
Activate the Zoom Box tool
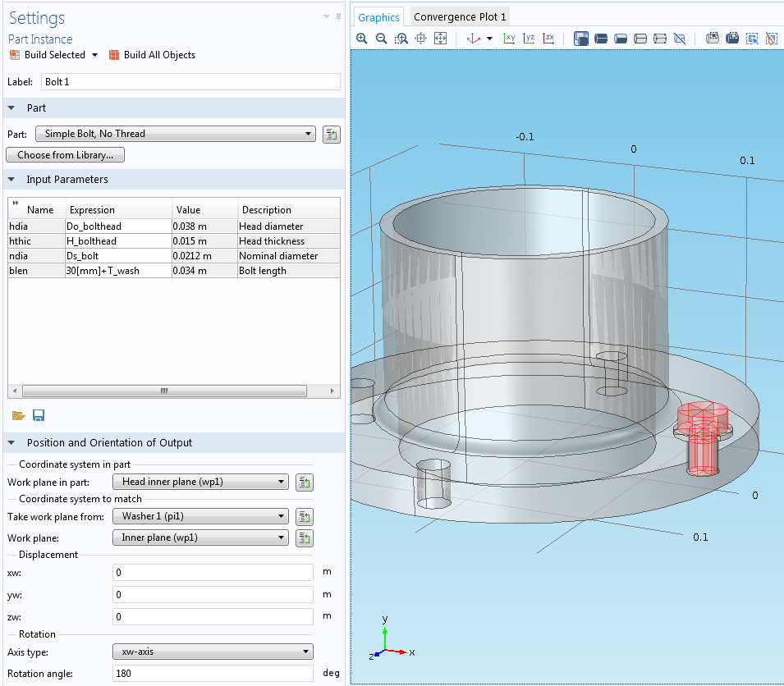tap(401, 39)
